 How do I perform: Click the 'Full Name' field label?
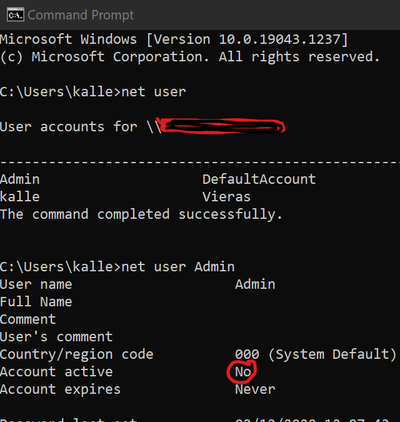[x=36, y=302]
